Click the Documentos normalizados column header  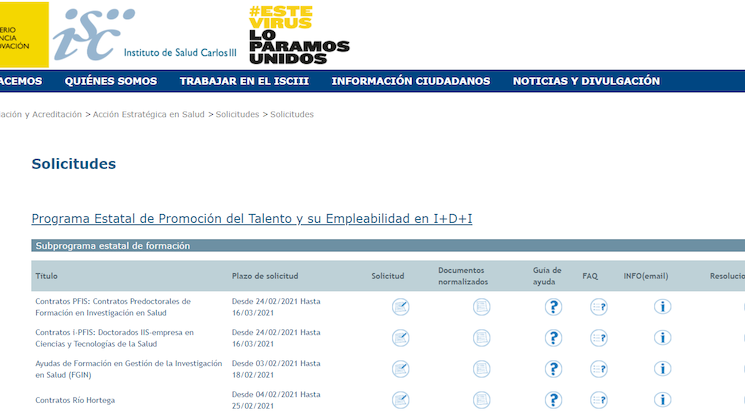[463, 276]
